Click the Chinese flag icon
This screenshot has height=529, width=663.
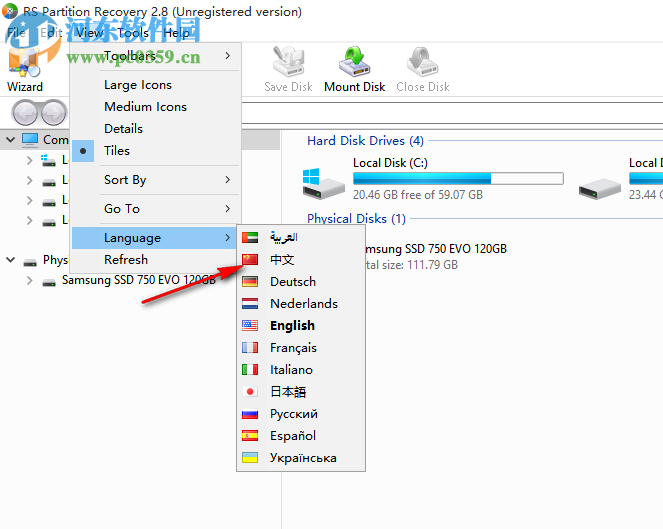tap(250, 260)
